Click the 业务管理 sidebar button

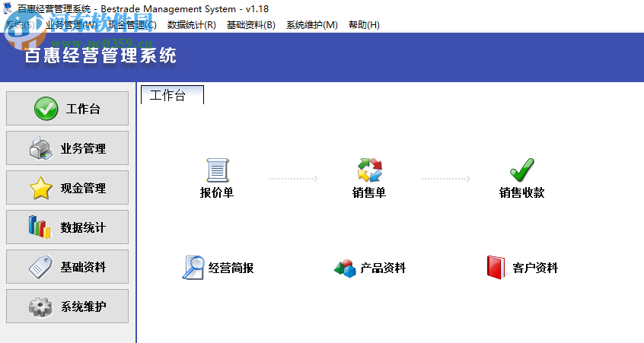67,148
